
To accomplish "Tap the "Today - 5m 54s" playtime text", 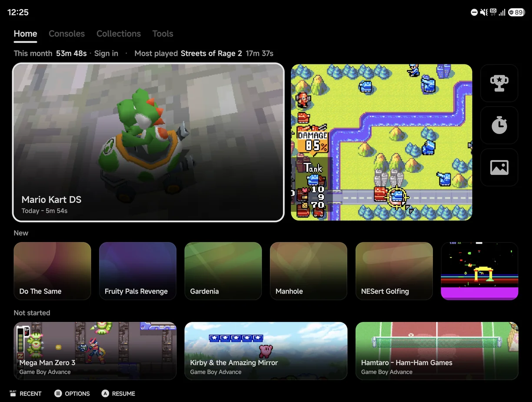I will click(44, 211).
